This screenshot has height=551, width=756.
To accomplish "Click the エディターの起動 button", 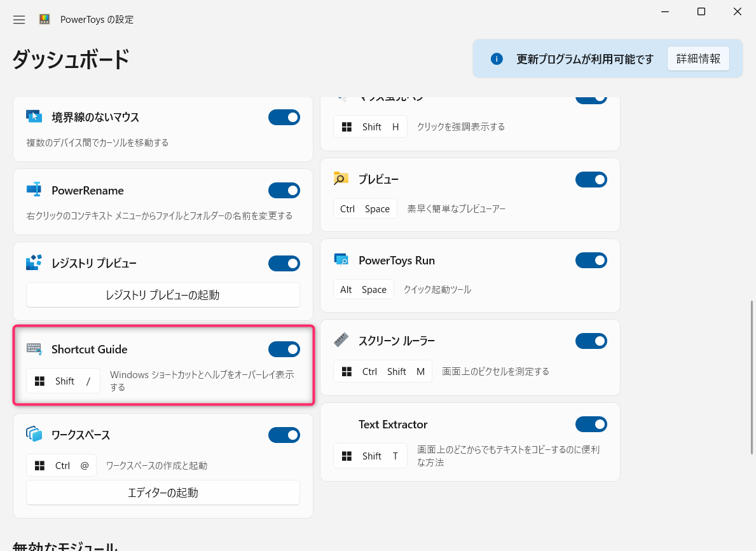I will [x=163, y=493].
